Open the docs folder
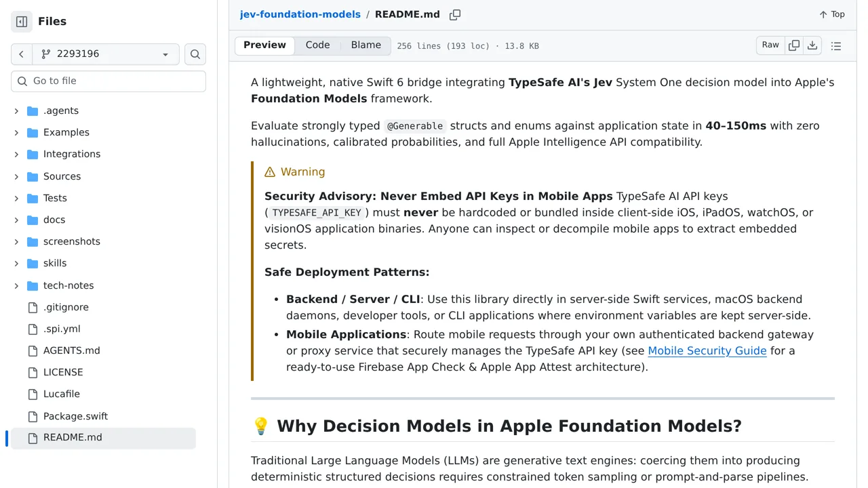This screenshot has height=488, width=868. [x=54, y=220]
